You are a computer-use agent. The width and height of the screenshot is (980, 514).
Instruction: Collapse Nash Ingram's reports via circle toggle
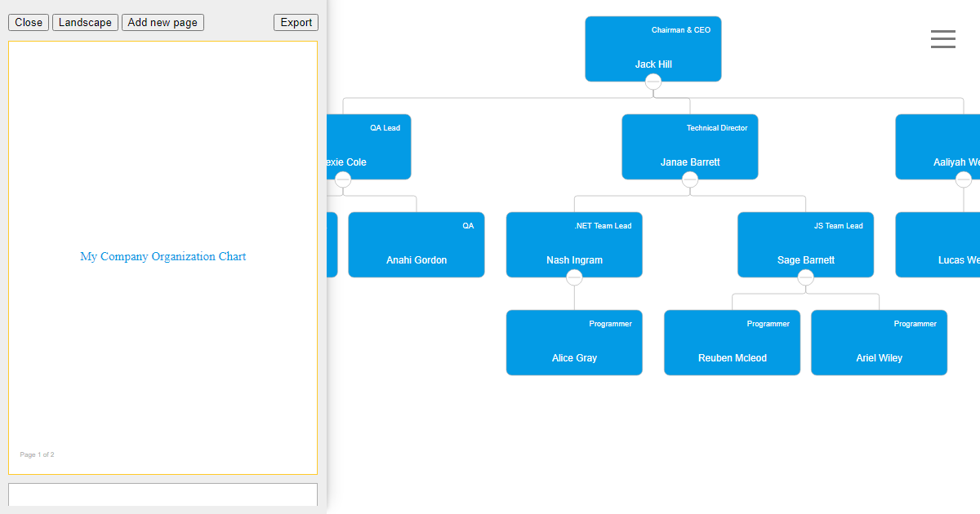pyautogui.click(x=574, y=277)
